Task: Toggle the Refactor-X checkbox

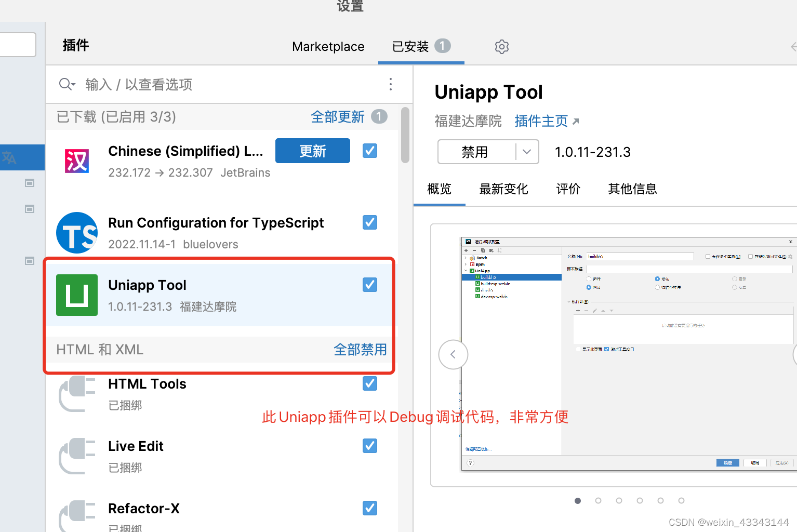Action: [370, 508]
